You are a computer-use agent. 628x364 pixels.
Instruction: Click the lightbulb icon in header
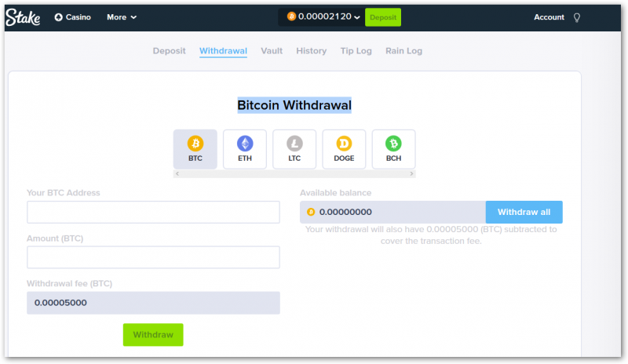click(577, 17)
